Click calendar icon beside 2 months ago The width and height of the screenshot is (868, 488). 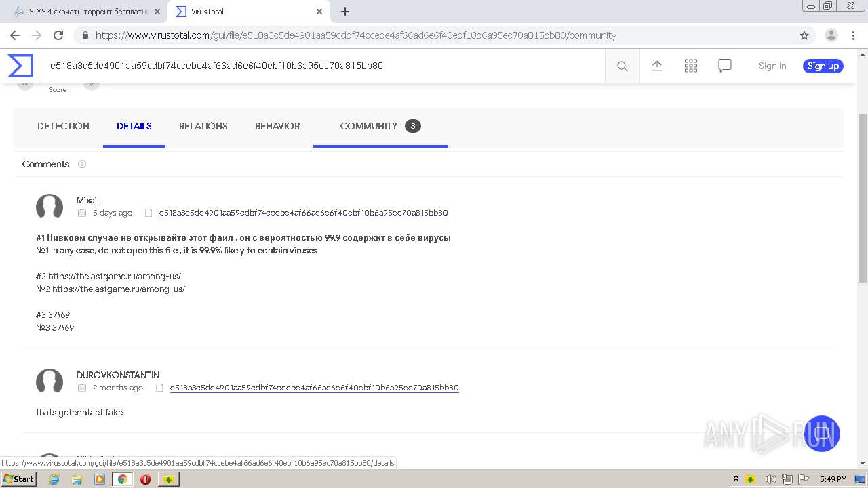82,388
